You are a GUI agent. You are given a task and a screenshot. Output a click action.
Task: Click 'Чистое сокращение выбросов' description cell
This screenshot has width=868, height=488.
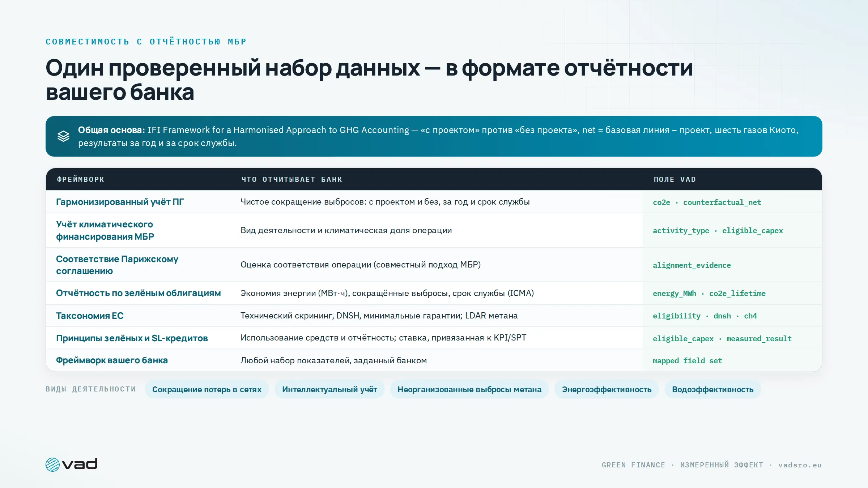[x=385, y=202]
